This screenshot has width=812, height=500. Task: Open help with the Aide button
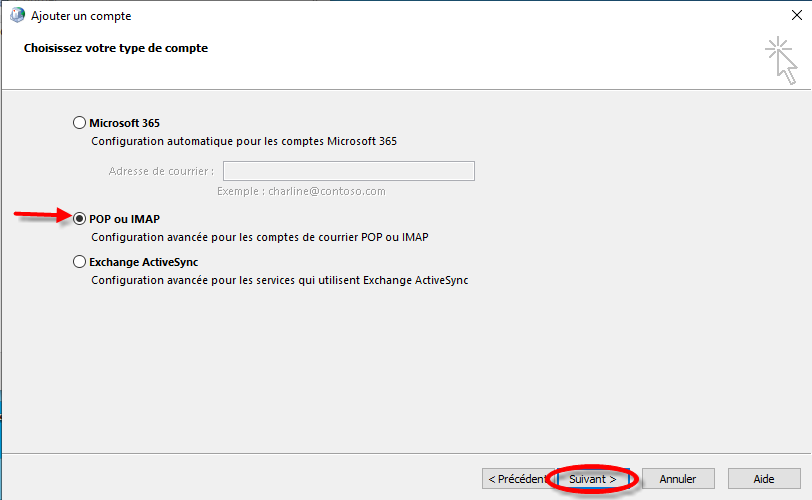[764, 479]
